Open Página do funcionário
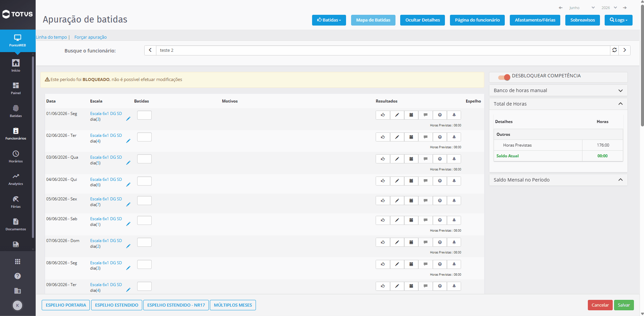The height and width of the screenshot is (316, 644). click(x=477, y=20)
